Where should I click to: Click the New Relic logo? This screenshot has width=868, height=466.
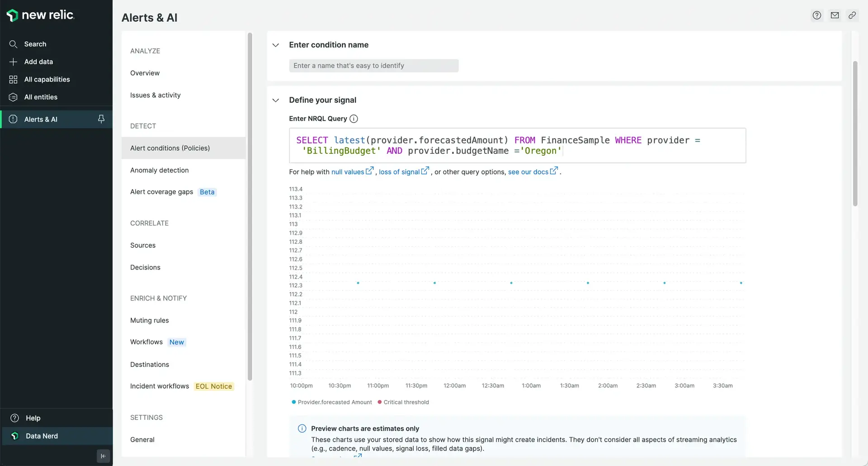40,15
